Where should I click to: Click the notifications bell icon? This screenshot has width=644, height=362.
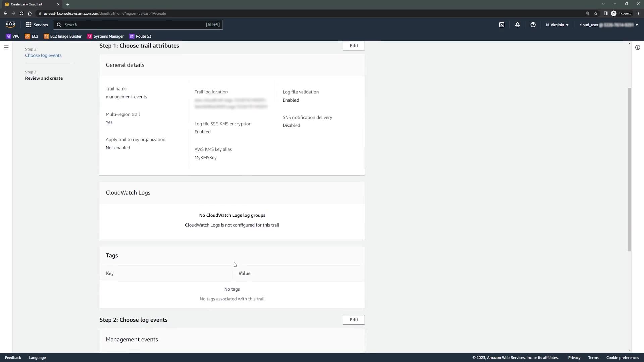517,25
